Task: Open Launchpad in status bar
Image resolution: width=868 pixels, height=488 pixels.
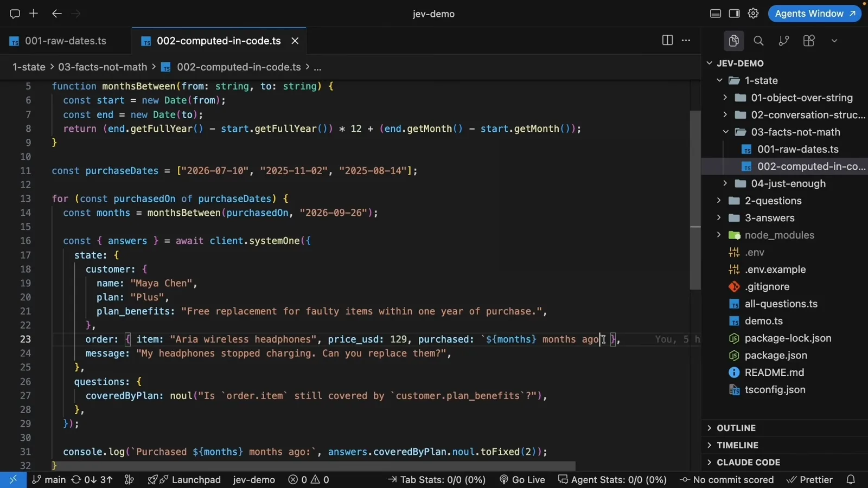Action: pos(184,480)
